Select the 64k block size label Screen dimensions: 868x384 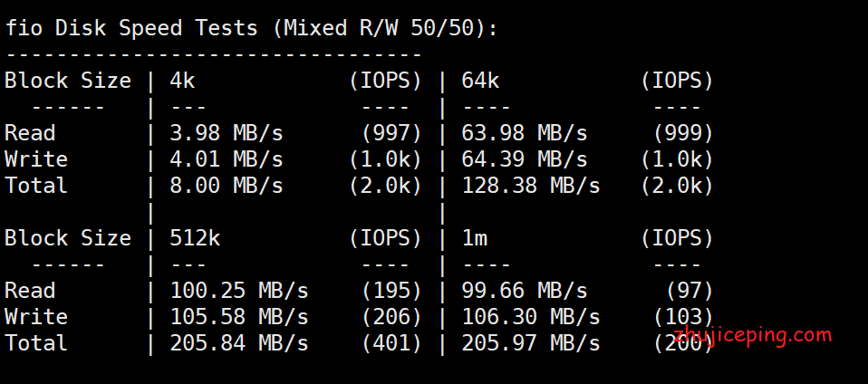pyautogui.click(x=480, y=81)
